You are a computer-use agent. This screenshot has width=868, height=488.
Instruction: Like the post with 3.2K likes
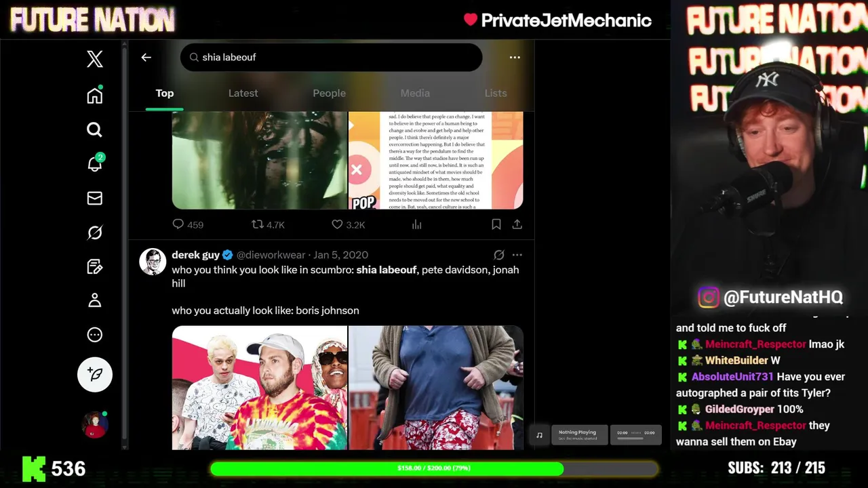coord(348,224)
